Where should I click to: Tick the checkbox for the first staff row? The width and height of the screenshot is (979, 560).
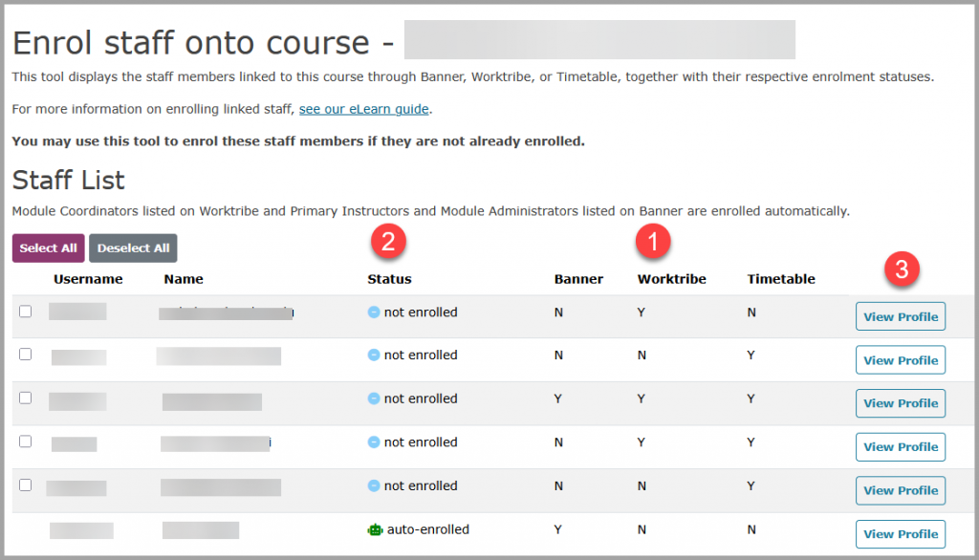[x=26, y=312]
